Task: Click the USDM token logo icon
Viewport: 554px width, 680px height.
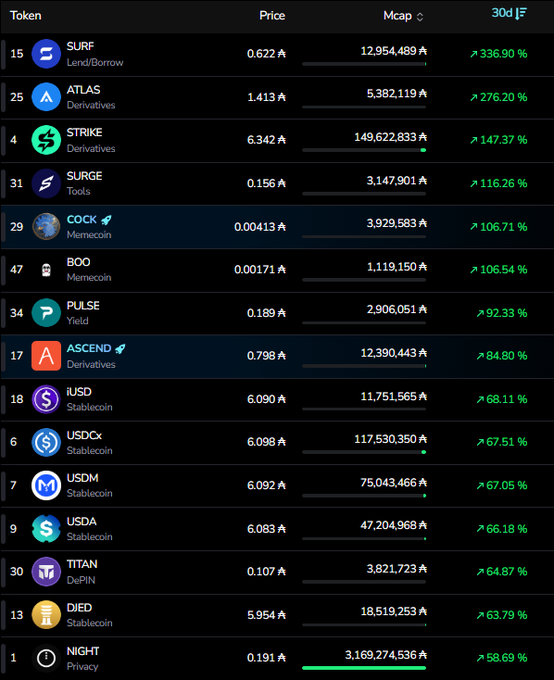Action: (x=46, y=485)
